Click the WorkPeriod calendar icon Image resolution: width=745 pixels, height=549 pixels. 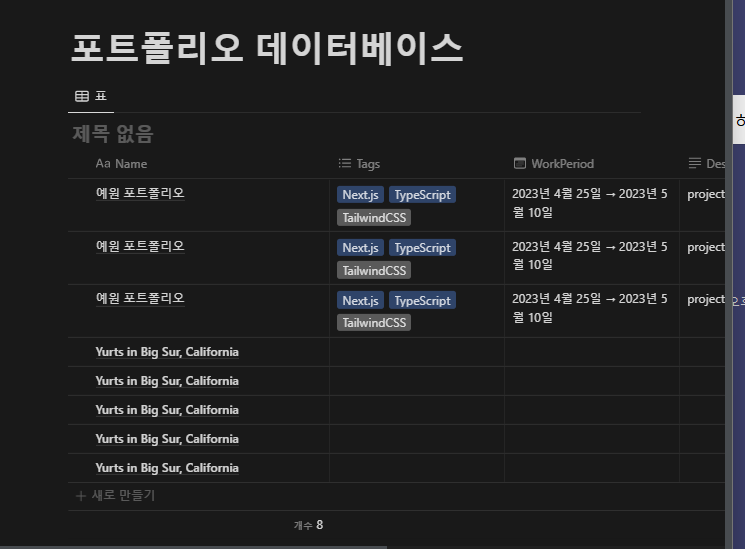coord(520,164)
